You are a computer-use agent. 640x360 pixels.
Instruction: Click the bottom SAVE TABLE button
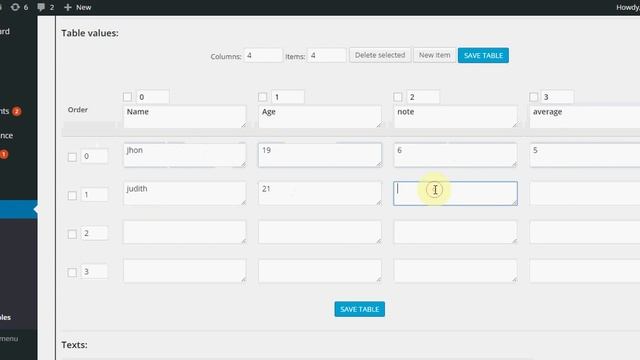click(360, 309)
